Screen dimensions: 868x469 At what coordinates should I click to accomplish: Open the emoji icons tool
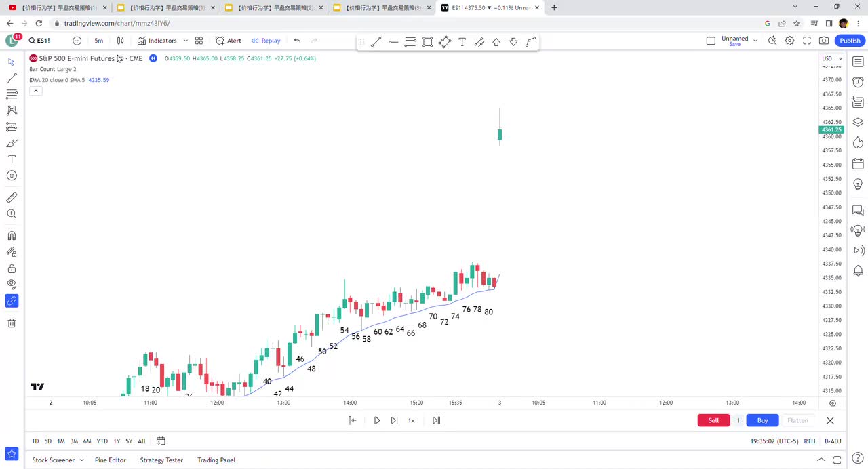tap(12, 176)
